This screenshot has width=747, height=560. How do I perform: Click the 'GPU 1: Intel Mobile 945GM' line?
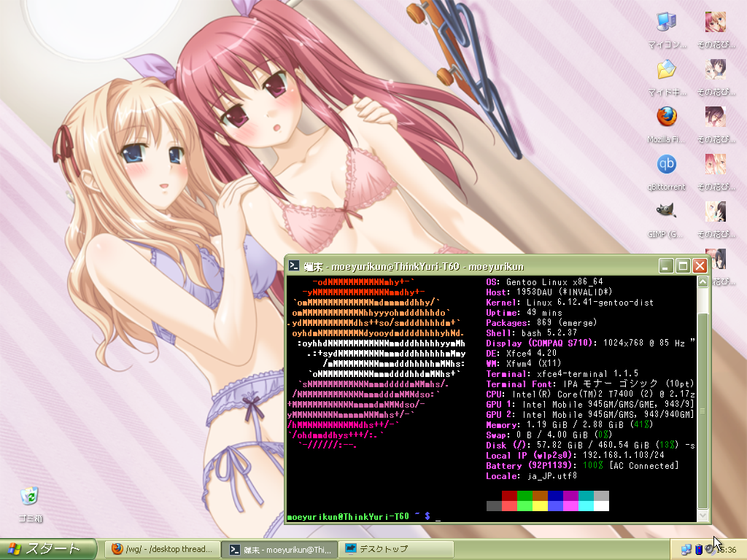tap(590, 404)
